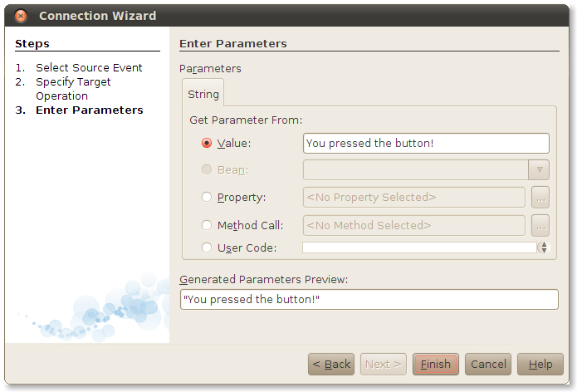Click the Method Call browse ellipsis button
The height and width of the screenshot is (392, 577).
pos(540,225)
